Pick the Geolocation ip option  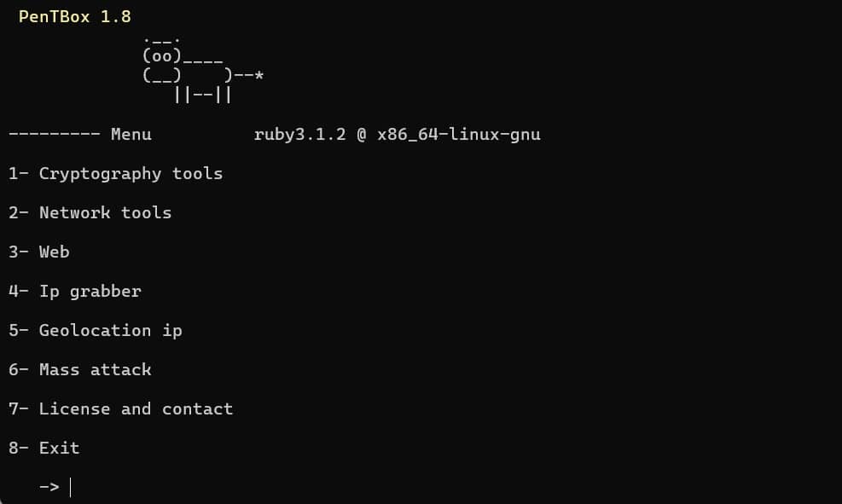pos(95,331)
